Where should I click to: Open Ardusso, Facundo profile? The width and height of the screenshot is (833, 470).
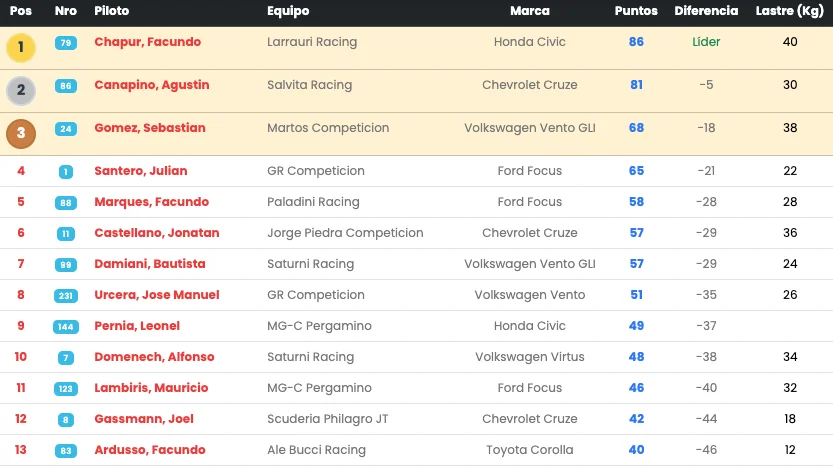[149, 450]
